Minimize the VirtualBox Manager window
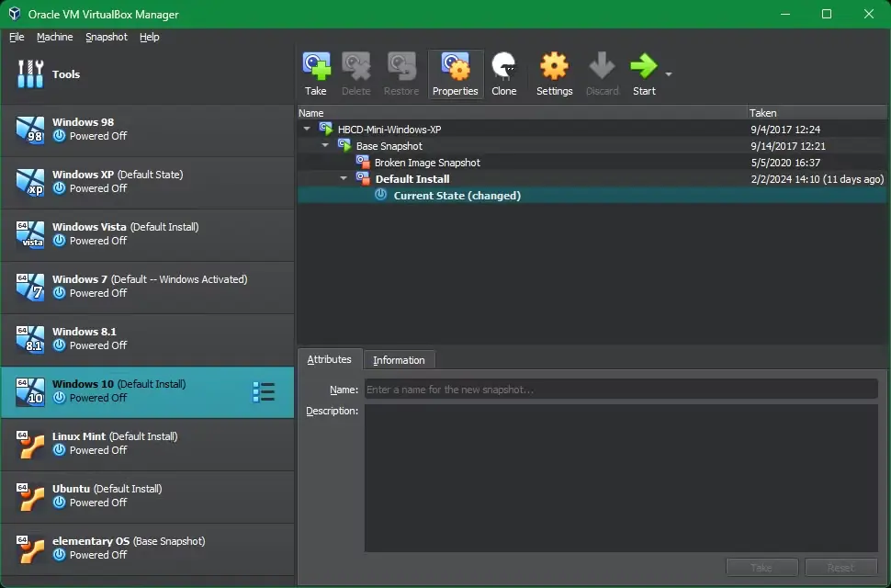The height and width of the screenshot is (588, 891). pos(785,14)
